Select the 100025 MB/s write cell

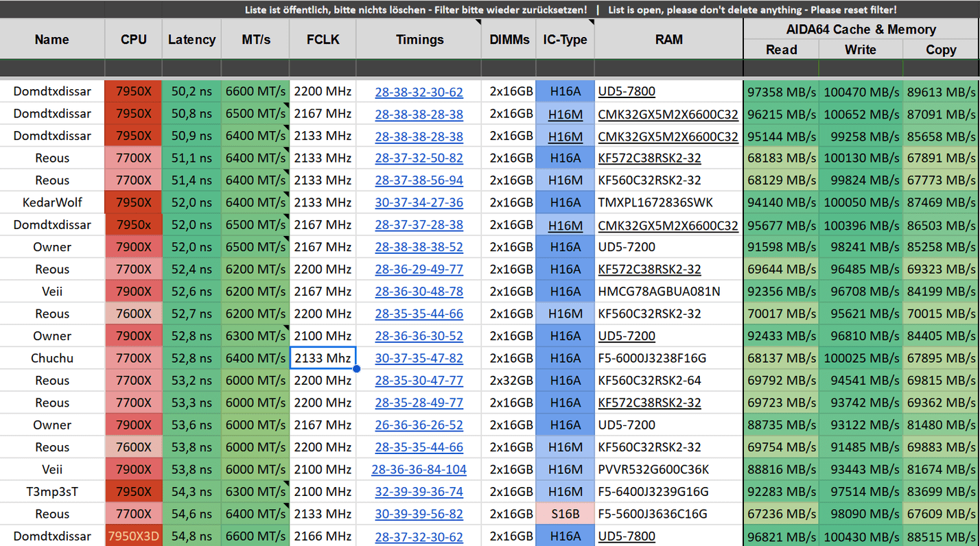(x=861, y=358)
